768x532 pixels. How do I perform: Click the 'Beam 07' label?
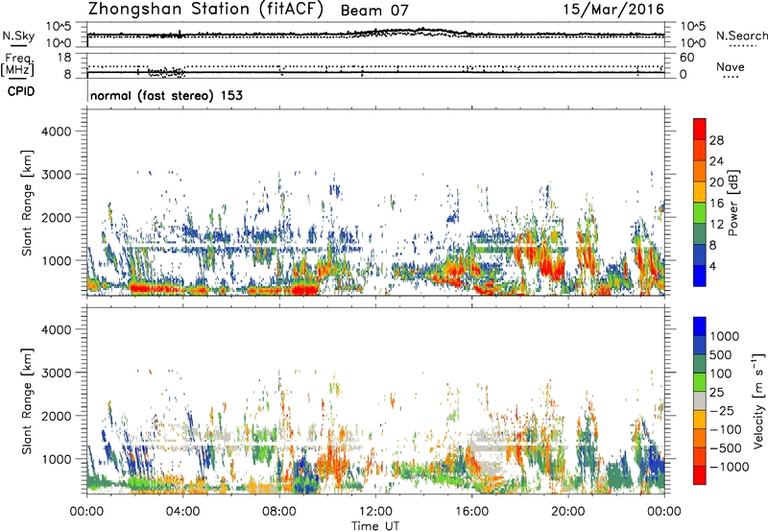pyautogui.click(x=374, y=11)
